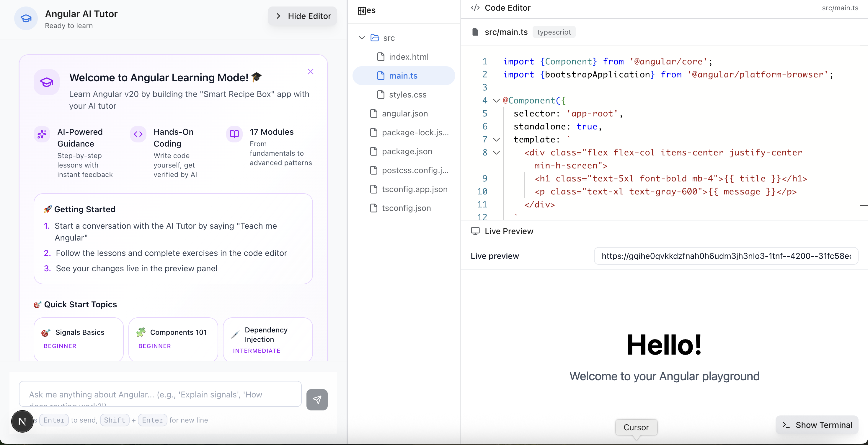Click the AI-Powered Guidance sparkles icon
The image size is (868, 445).
(x=41, y=134)
